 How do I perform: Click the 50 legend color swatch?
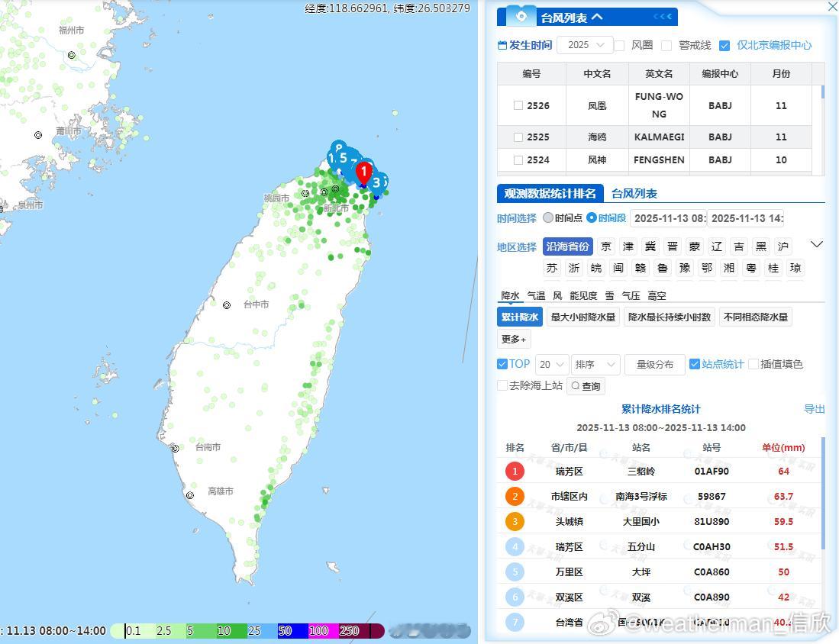292,630
